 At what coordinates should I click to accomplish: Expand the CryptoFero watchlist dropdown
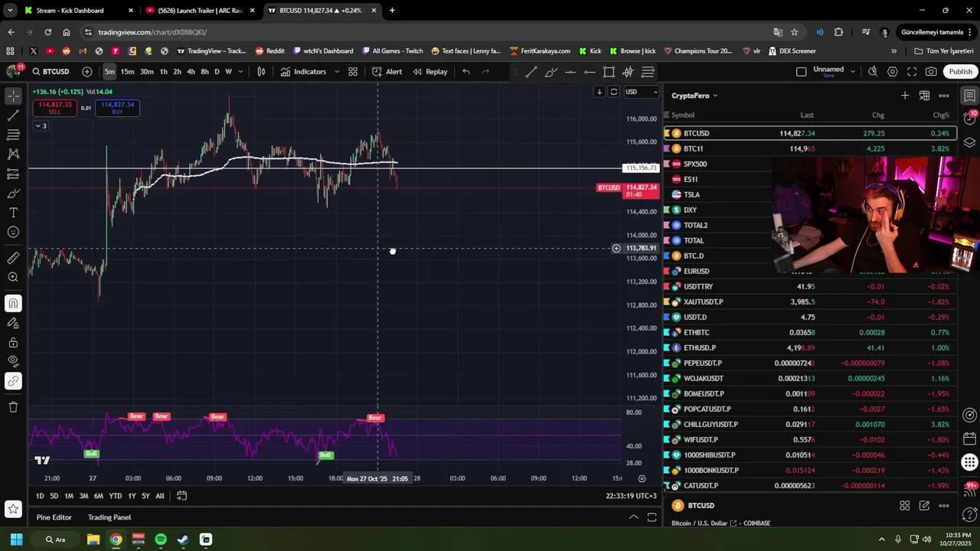pyautogui.click(x=694, y=96)
